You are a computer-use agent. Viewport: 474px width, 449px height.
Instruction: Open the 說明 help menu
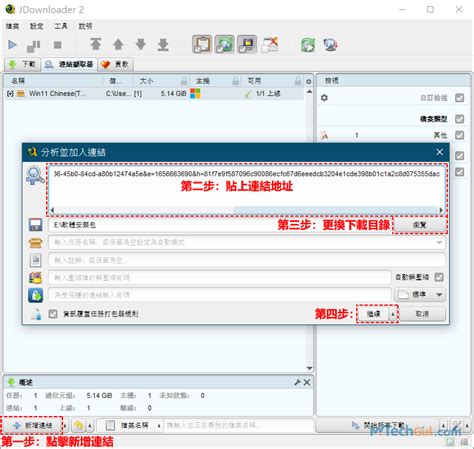click(85, 26)
